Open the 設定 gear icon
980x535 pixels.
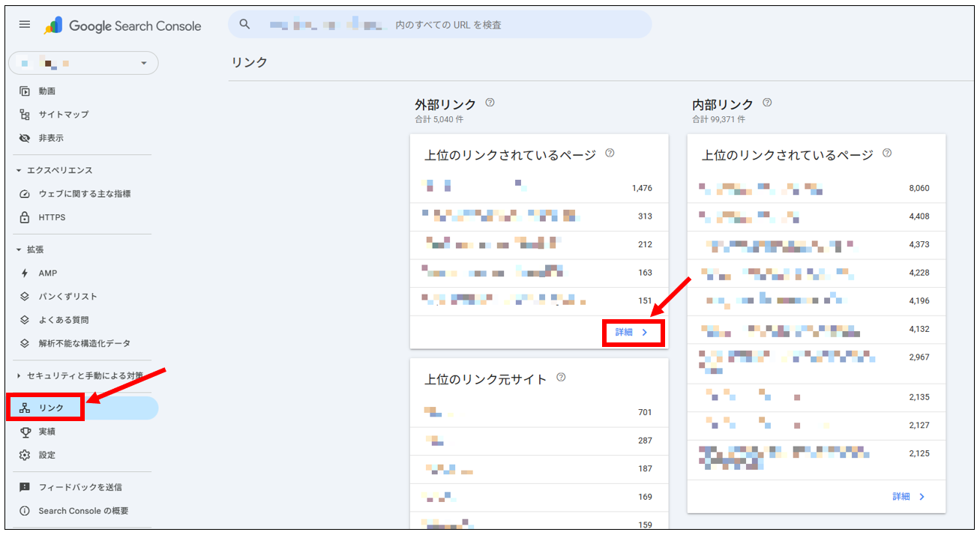(x=22, y=454)
